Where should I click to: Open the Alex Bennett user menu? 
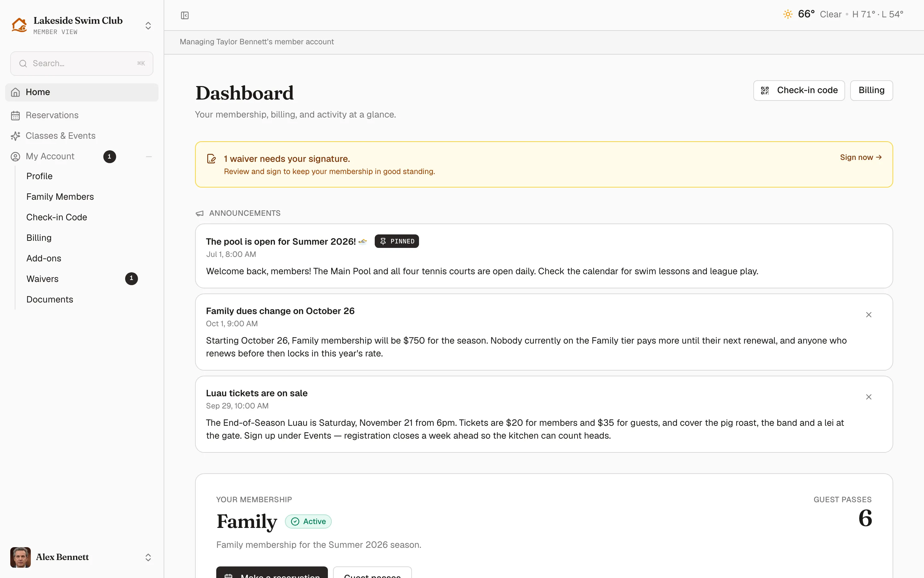coord(82,557)
